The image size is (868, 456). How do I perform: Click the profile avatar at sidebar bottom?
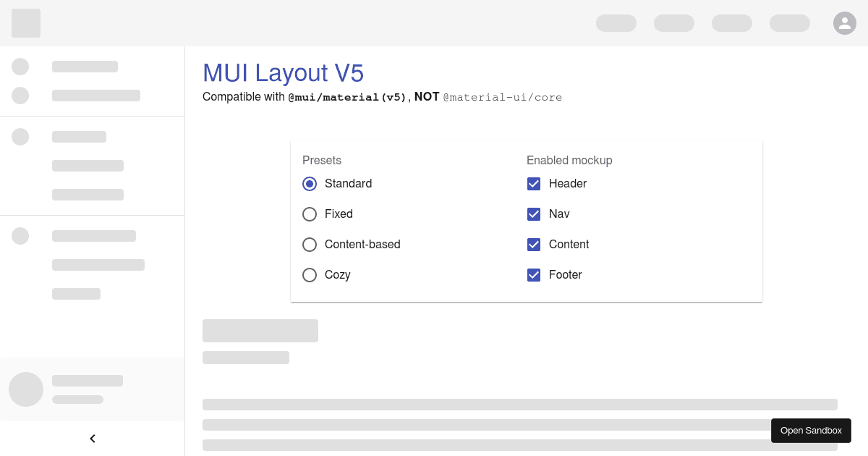(x=26, y=389)
